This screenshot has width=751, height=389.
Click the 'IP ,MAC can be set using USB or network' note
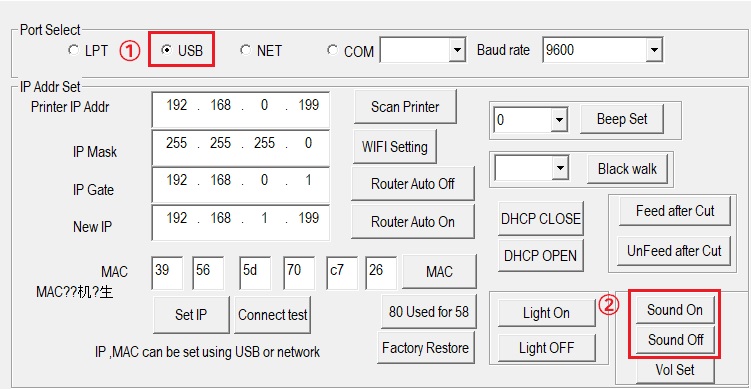coord(207,352)
